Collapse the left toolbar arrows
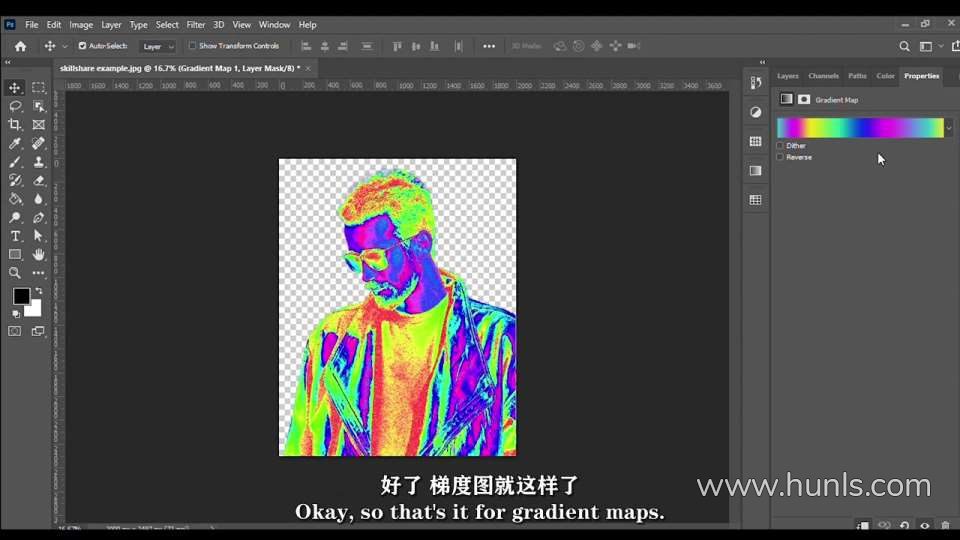This screenshot has width=960, height=540. click(x=7, y=62)
